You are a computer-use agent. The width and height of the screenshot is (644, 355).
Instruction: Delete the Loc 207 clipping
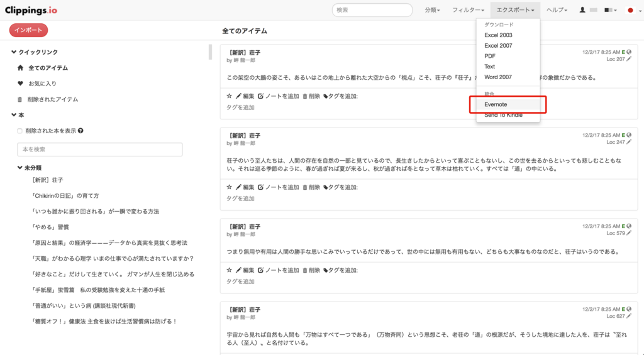(311, 96)
